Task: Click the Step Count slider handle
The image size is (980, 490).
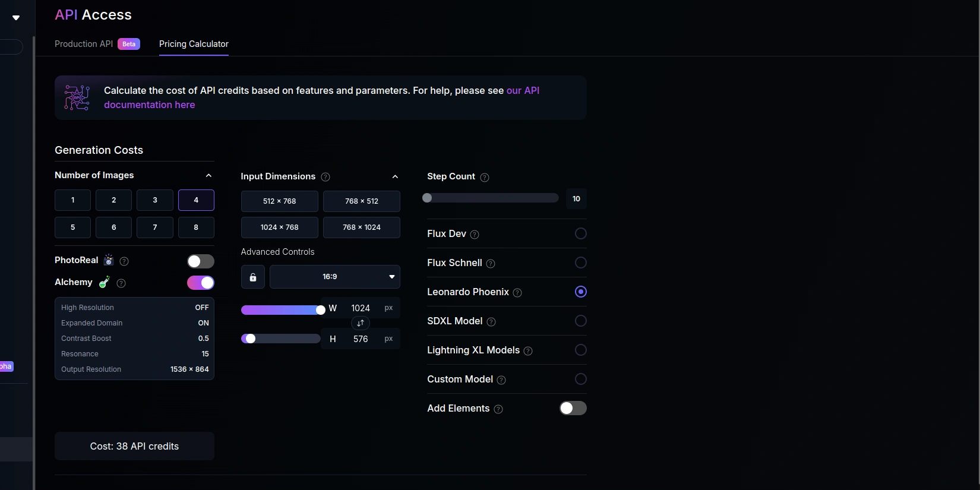Action: point(427,198)
